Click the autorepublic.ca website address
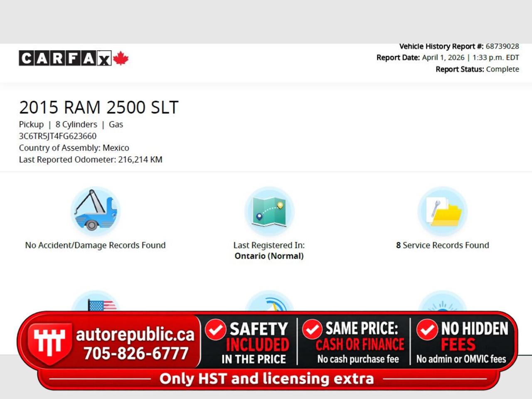The width and height of the screenshot is (532, 399). click(135, 334)
